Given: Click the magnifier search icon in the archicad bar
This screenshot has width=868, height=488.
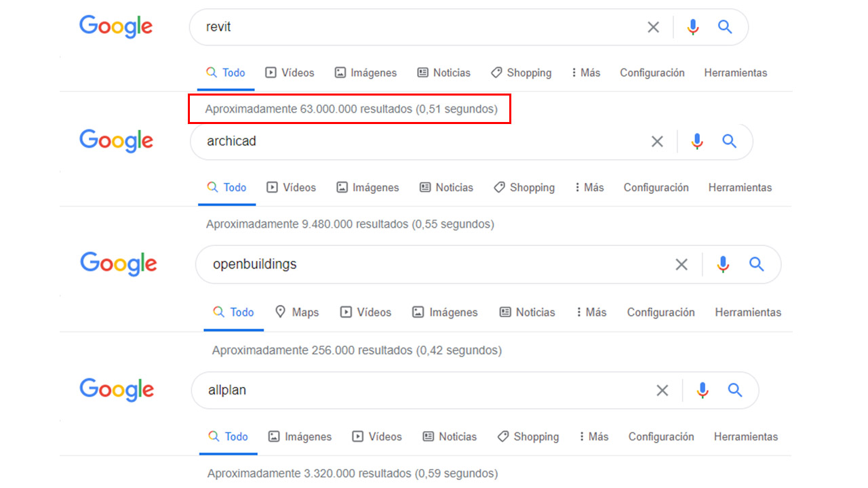Looking at the screenshot, I should tap(729, 142).
